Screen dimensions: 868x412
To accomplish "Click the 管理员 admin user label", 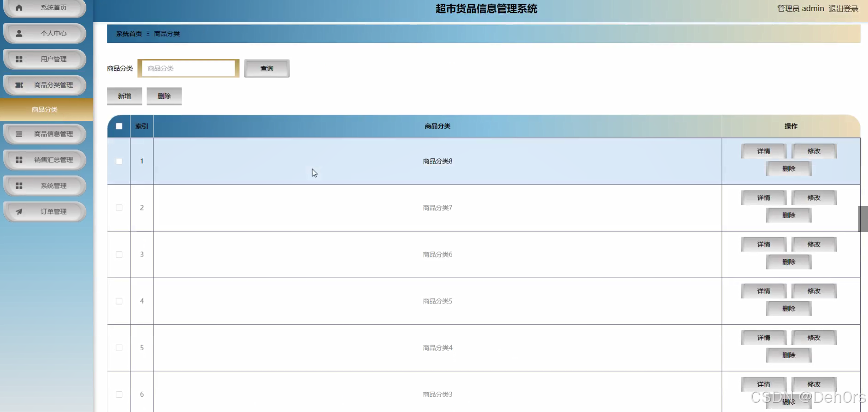I will pos(801,8).
